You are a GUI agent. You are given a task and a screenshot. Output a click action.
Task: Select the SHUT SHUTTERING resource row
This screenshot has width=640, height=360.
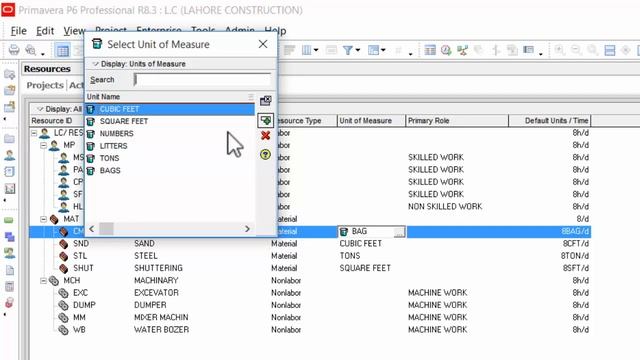point(310,268)
